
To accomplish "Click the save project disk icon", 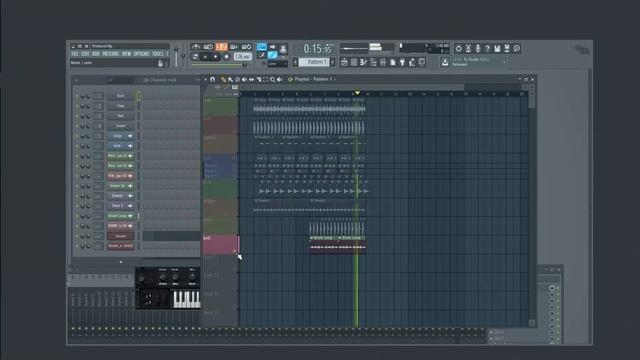I will pyautogui.click(x=497, y=49).
